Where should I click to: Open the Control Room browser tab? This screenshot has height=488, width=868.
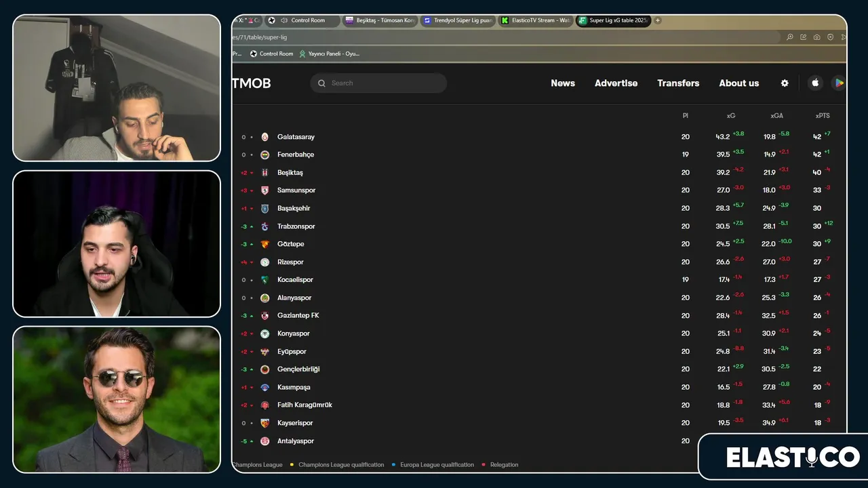point(302,20)
